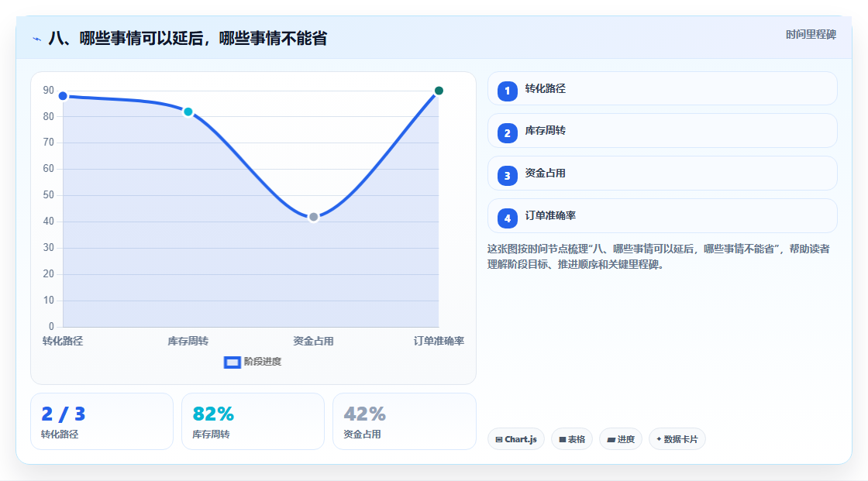Click the lightning icon beside the section title
Image resolution: width=868 pixels, height=481 pixels.
37,39
